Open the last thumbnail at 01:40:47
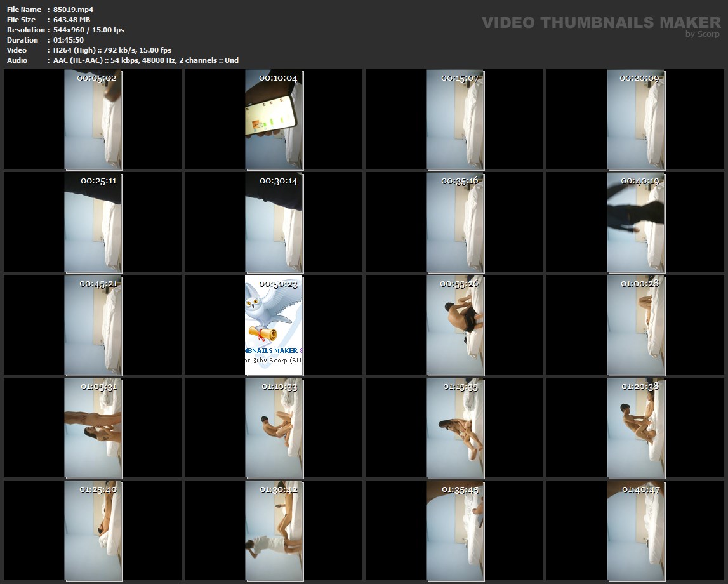Screen dimensions: 728x584 635,532
